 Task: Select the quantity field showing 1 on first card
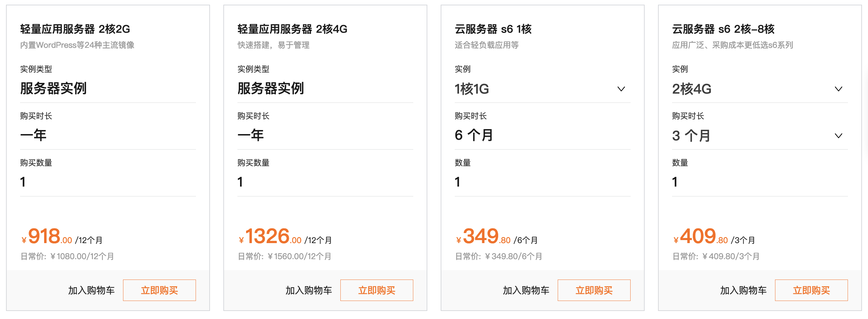(x=23, y=182)
